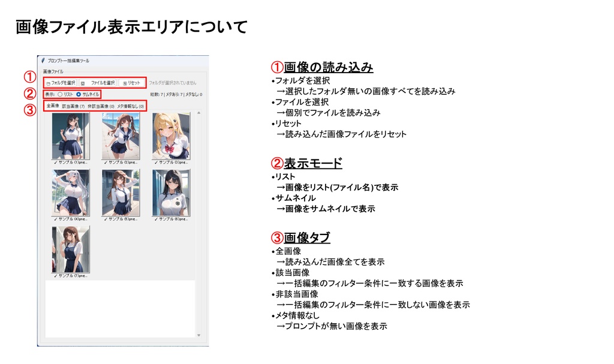Click the →読み込んだ画像ファイルをリセット line
This screenshot has width=614, height=364.
click(341, 134)
